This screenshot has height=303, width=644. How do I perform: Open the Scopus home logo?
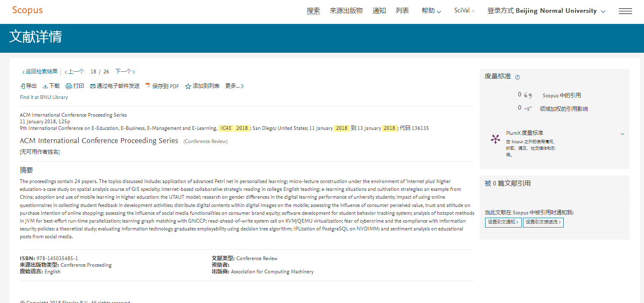27,10
